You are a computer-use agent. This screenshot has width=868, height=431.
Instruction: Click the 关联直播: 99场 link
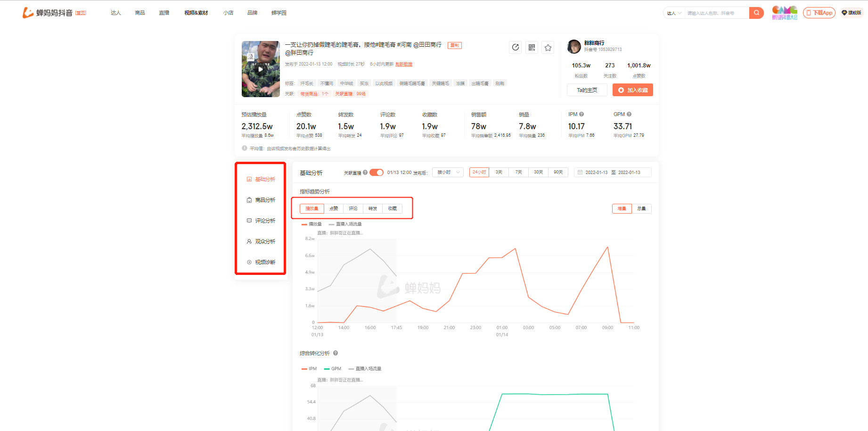coord(350,94)
